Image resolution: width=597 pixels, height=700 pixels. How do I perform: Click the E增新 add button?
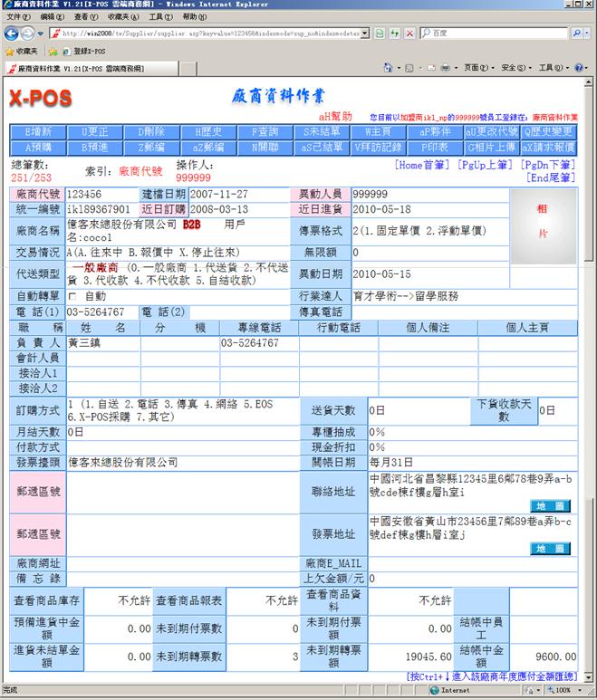(37, 132)
